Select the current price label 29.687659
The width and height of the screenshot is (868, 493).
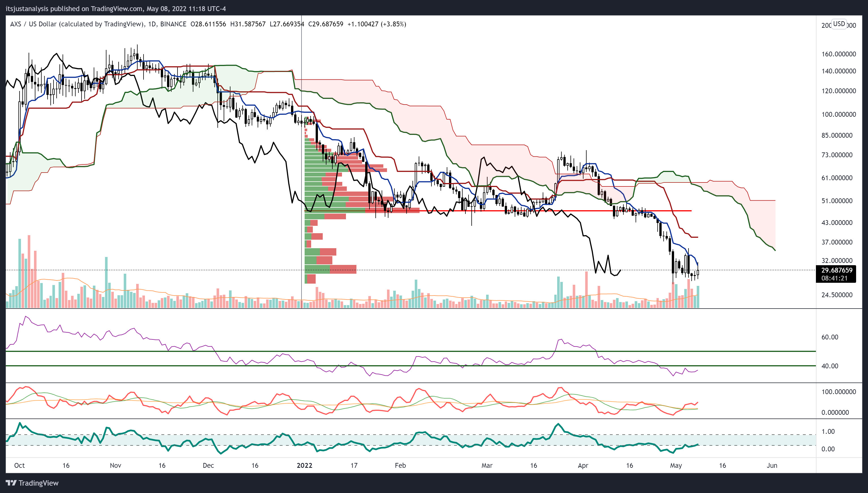(837, 270)
